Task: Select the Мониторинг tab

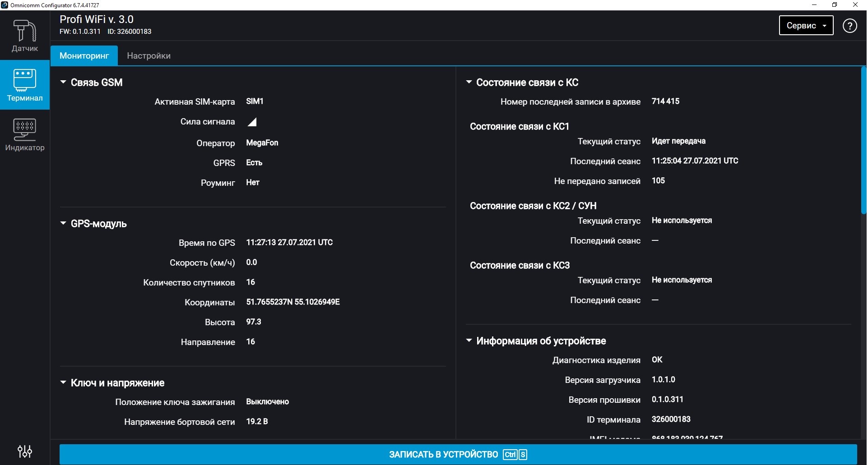Action: 84,55
